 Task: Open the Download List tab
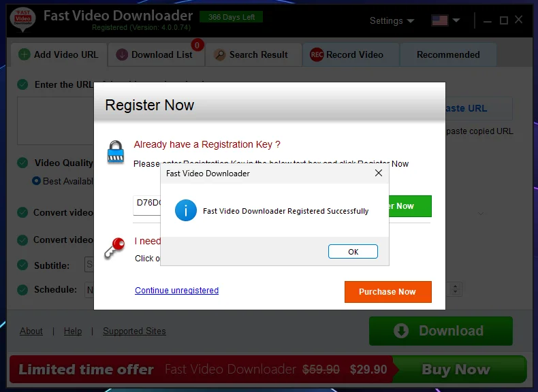156,54
